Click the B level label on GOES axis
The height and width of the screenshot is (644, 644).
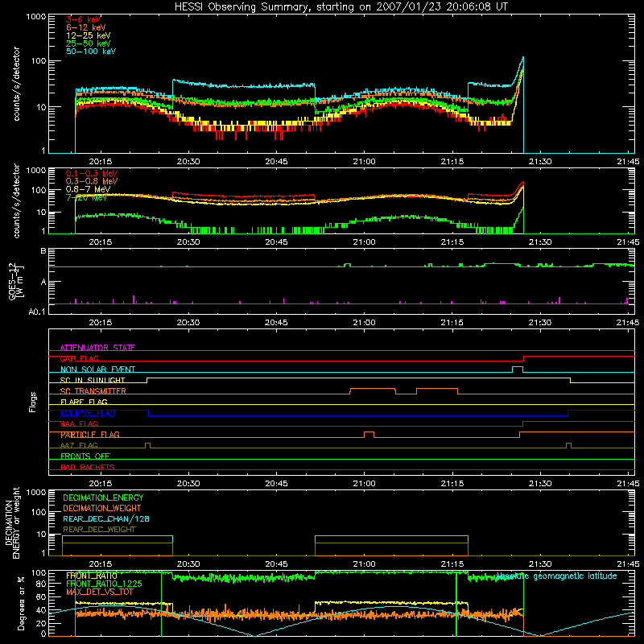(x=43, y=251)
